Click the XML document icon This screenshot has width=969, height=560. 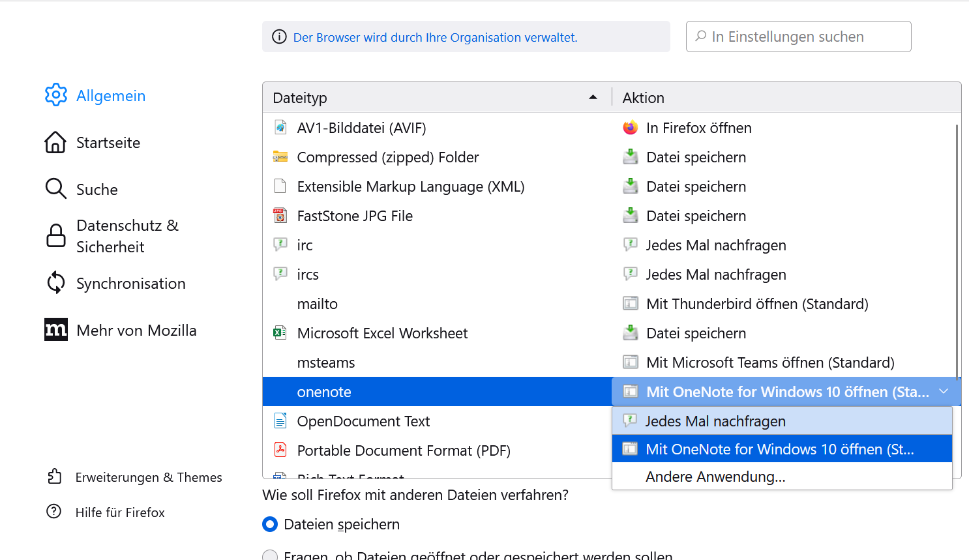coord(280,186)
